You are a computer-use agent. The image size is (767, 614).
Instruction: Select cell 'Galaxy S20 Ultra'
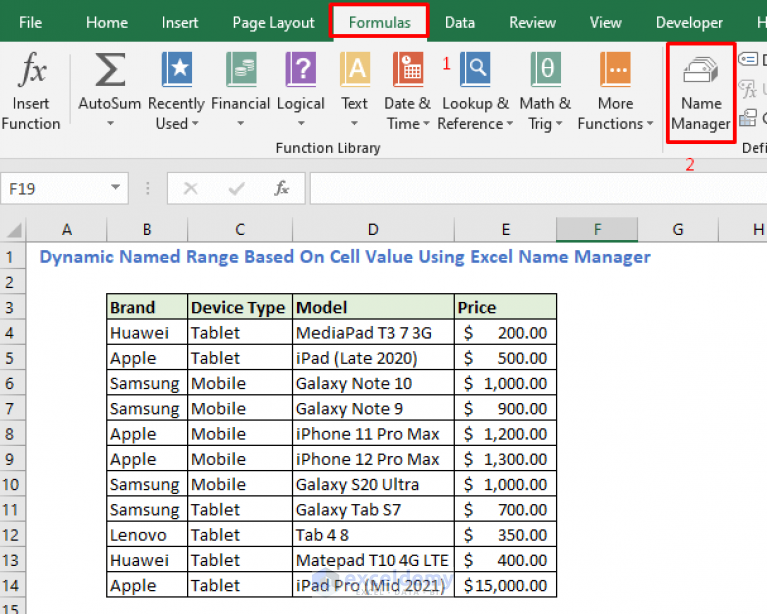pyautogui.click(x=373, y=484)
